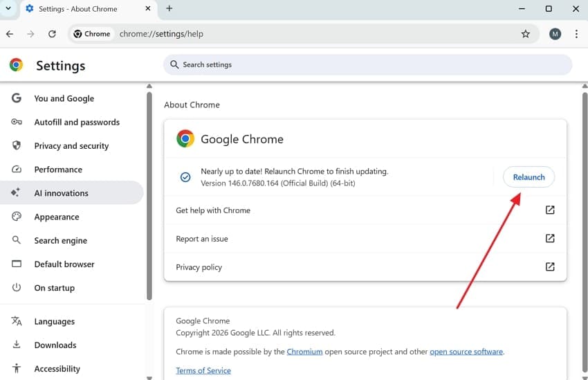The image size is (588, 380).
Task: Open the three-dot Chrome menu
Action: click(576, 34)
